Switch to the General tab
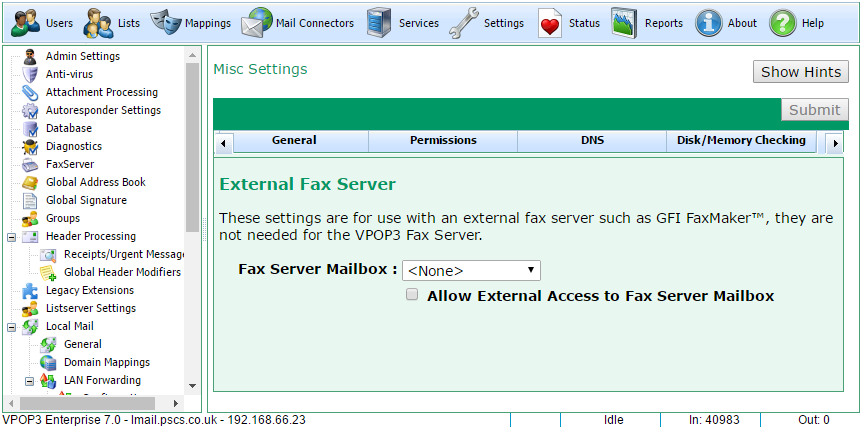The height and width of the screenshot is (428, 862). [x=294, y=141]
